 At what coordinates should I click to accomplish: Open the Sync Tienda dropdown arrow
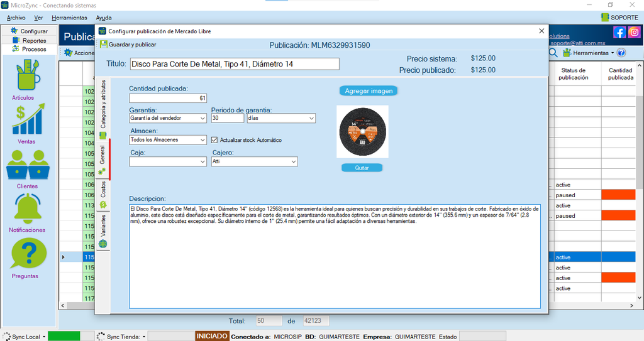(144, 337)
